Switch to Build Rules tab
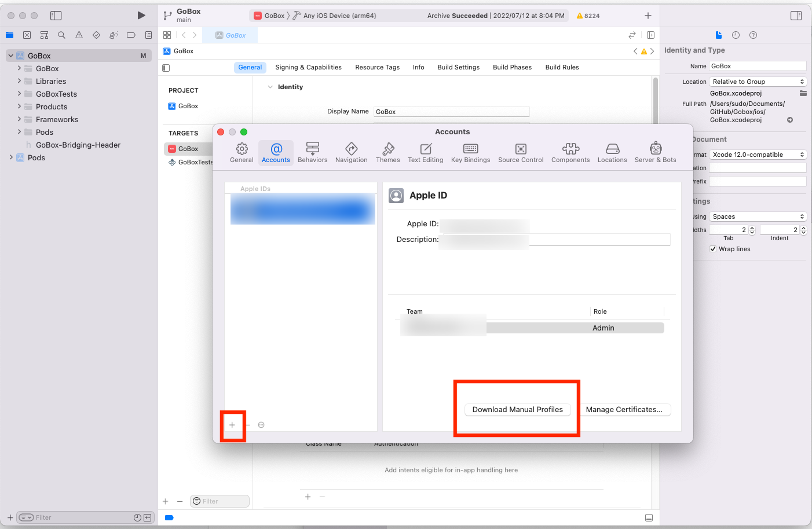The height and width of the screenshot is (529, 812). coord(562,67)
